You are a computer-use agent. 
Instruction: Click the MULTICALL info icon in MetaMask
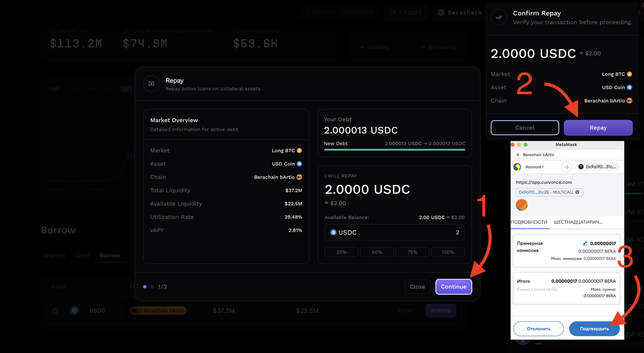[577, 192]
